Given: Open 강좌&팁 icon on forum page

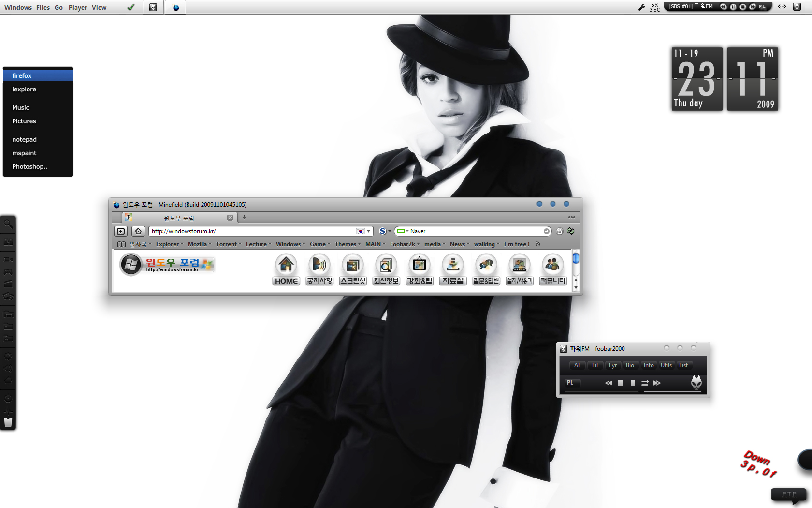Looking at the screenshot, I should tap(420, 270).
